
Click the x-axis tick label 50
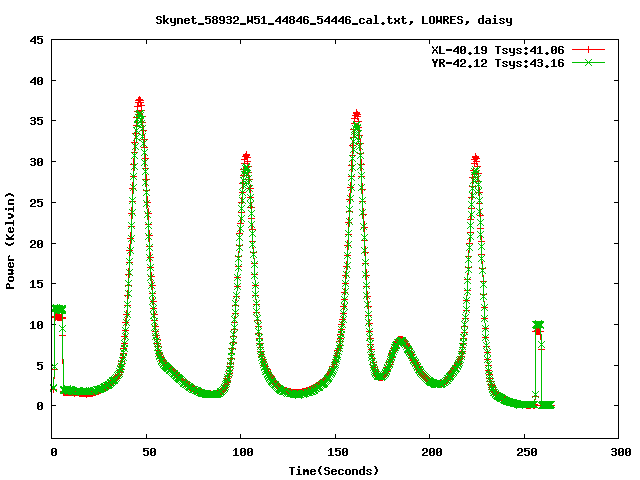[x=149, y=452]
